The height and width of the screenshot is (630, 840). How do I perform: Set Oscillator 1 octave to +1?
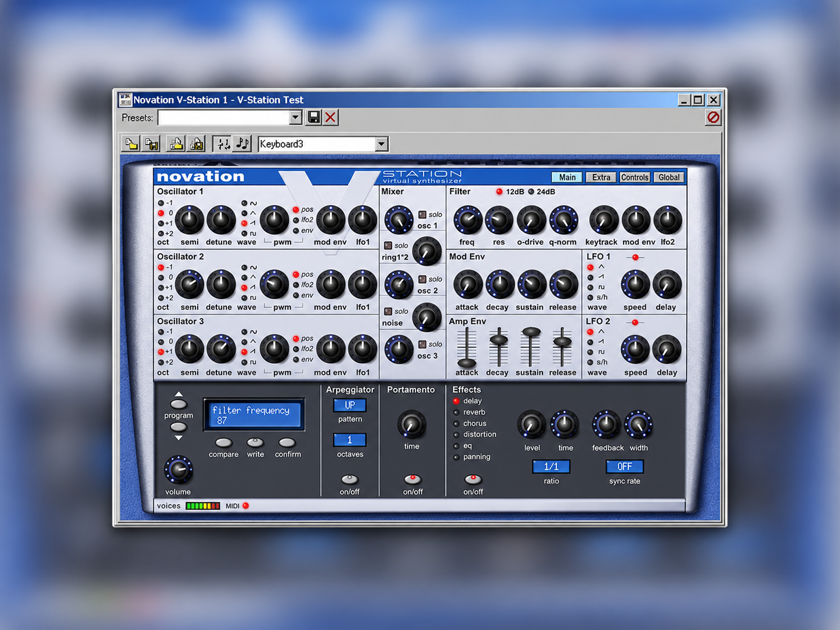tap(161, 224)
